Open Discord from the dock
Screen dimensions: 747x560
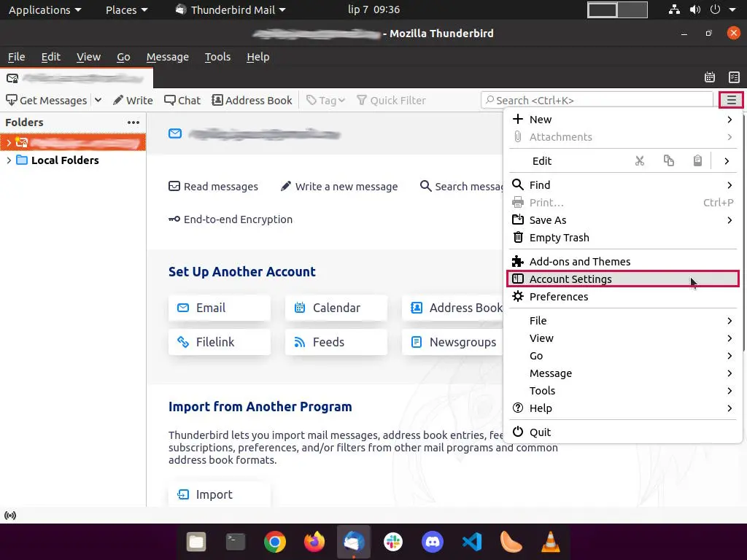pyautogui.click(x=433, y=542)
